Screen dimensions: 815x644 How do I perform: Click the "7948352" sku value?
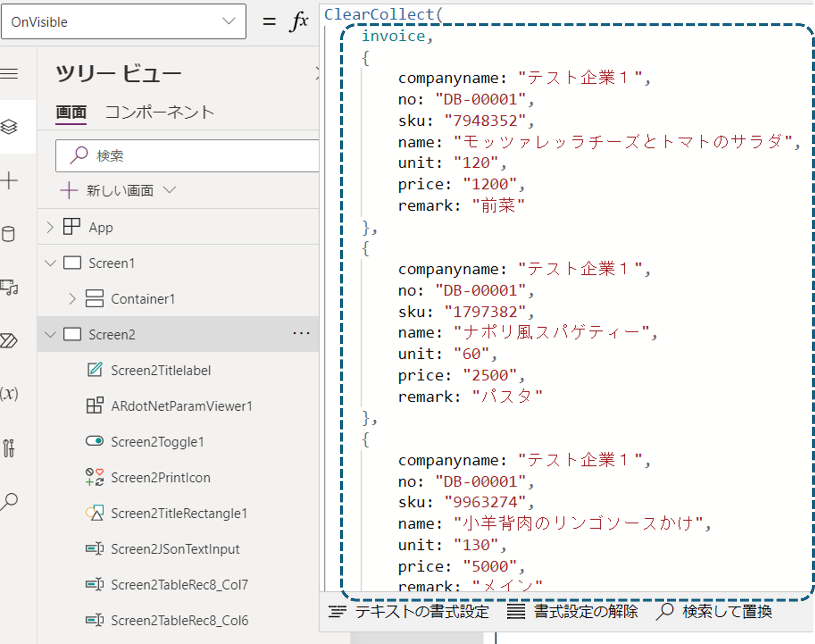(x=485, y=121)
